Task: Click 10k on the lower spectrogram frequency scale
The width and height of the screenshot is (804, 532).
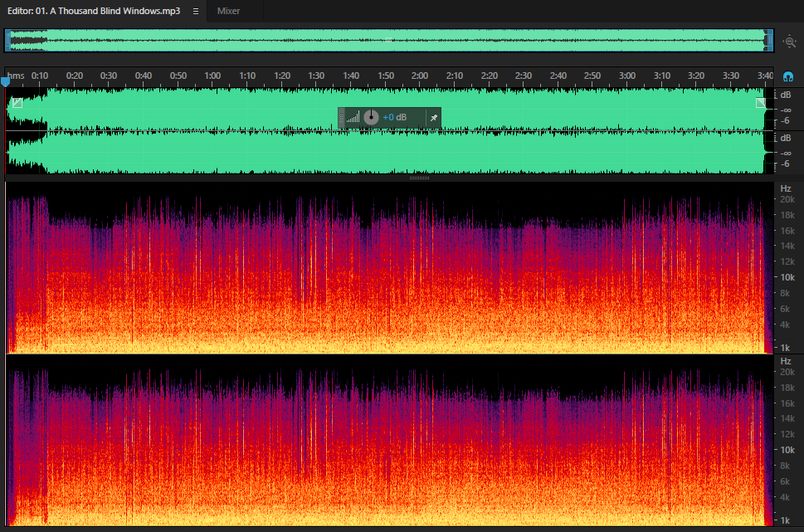Action: [x=787, y=450]
